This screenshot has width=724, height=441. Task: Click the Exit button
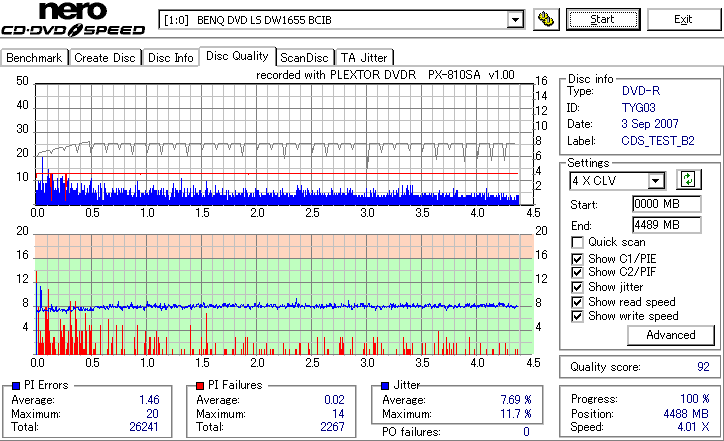tap(683, 19)
